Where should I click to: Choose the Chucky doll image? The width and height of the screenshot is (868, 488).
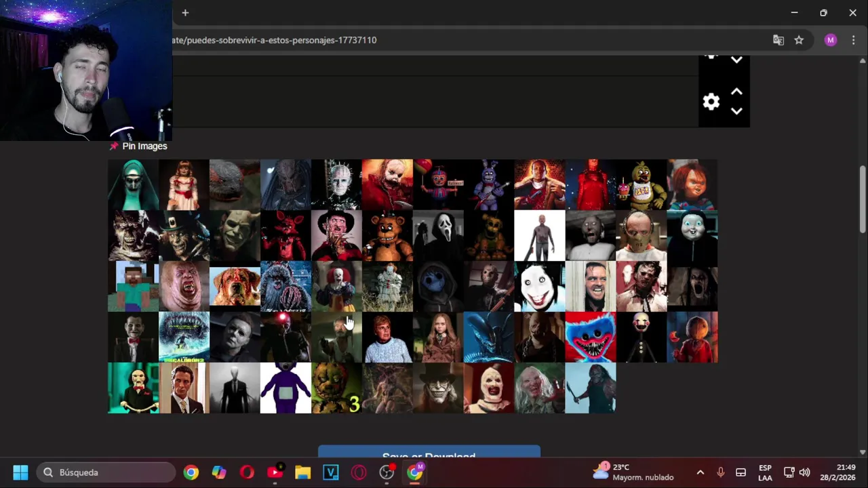692,184
